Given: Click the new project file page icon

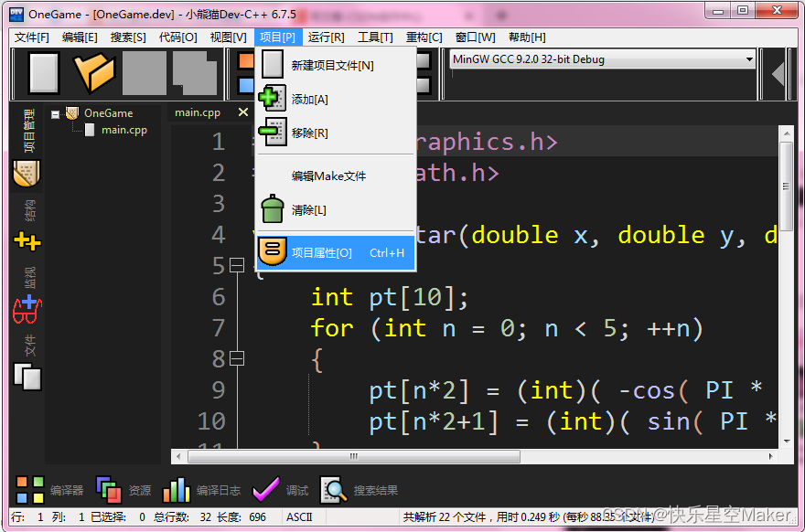Looking at the screenshot, I should click(272, 65).
